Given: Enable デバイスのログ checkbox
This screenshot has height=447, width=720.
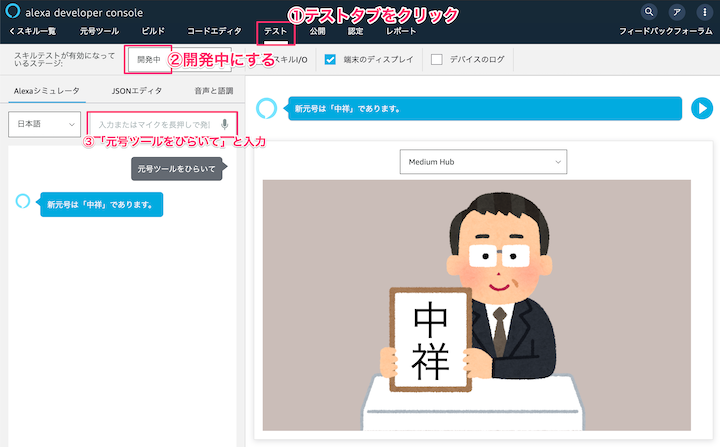Looking at the screenshot, I should (437, 59).
